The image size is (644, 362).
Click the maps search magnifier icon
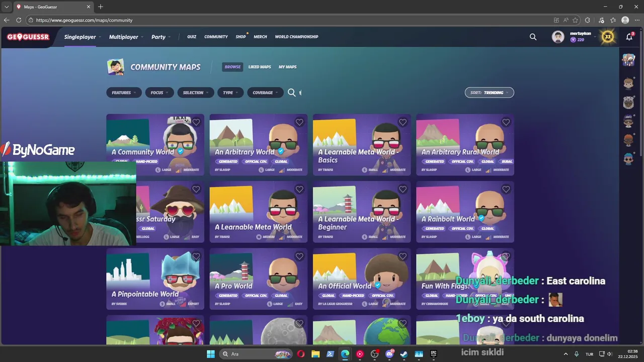(292, 93)
